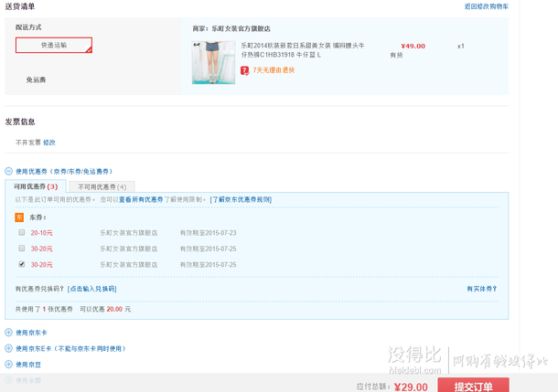Check the 30-20元 coupon expiring 2015-07-25 unchecked
Screen dimensions: 558x392
[21, 249]
